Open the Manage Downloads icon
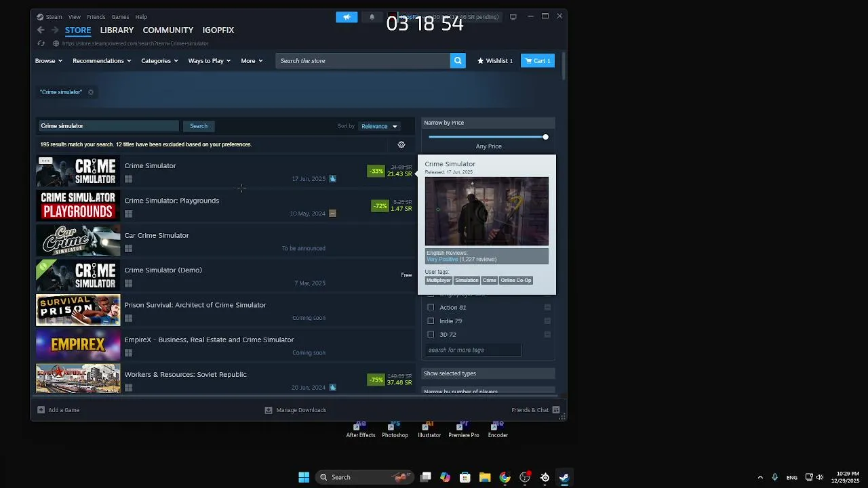Image resolution: width=868 pixels, height=488 pixels. pos(269,410)
